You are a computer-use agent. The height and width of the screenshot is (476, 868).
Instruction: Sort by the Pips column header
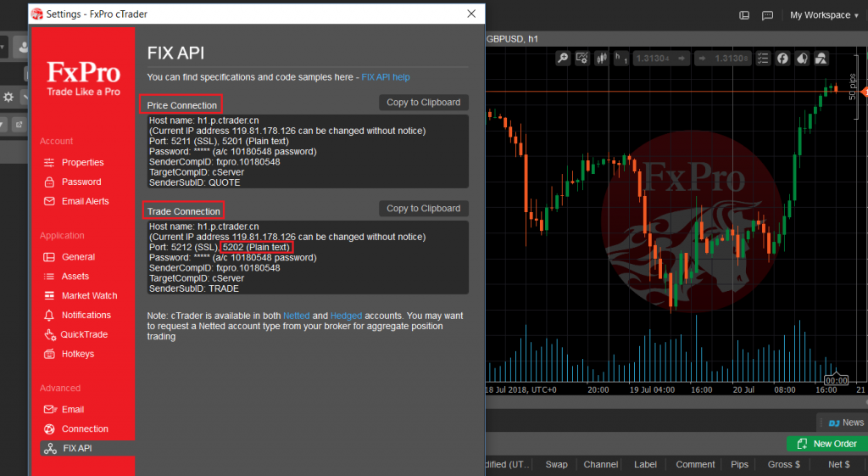coord(739,464)
